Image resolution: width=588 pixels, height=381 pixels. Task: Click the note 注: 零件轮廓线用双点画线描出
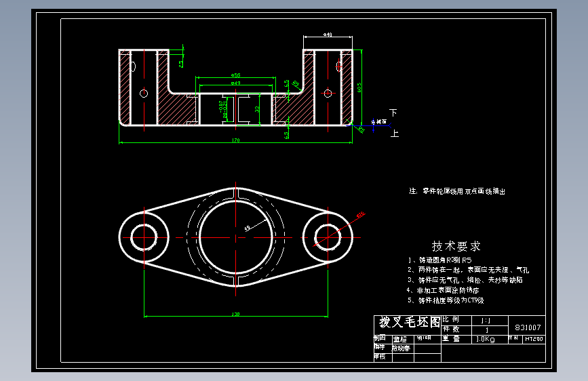457,191
